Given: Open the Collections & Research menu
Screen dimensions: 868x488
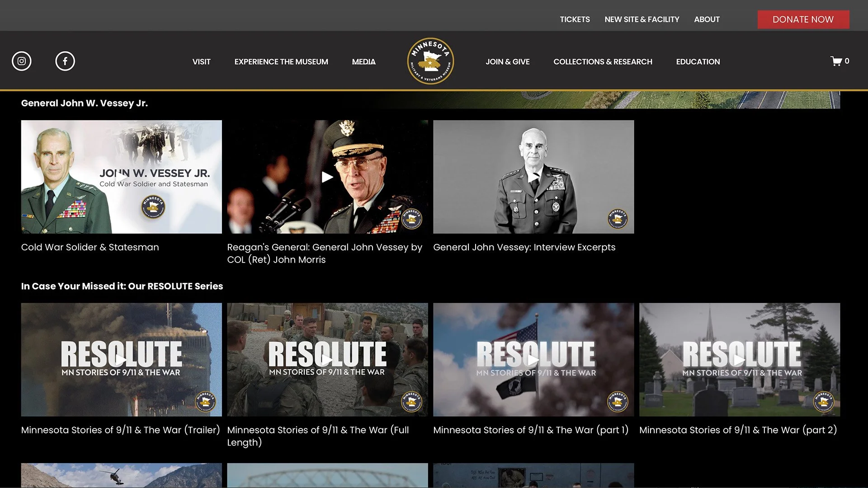Looking at the screenshot, I should [603, 62].
